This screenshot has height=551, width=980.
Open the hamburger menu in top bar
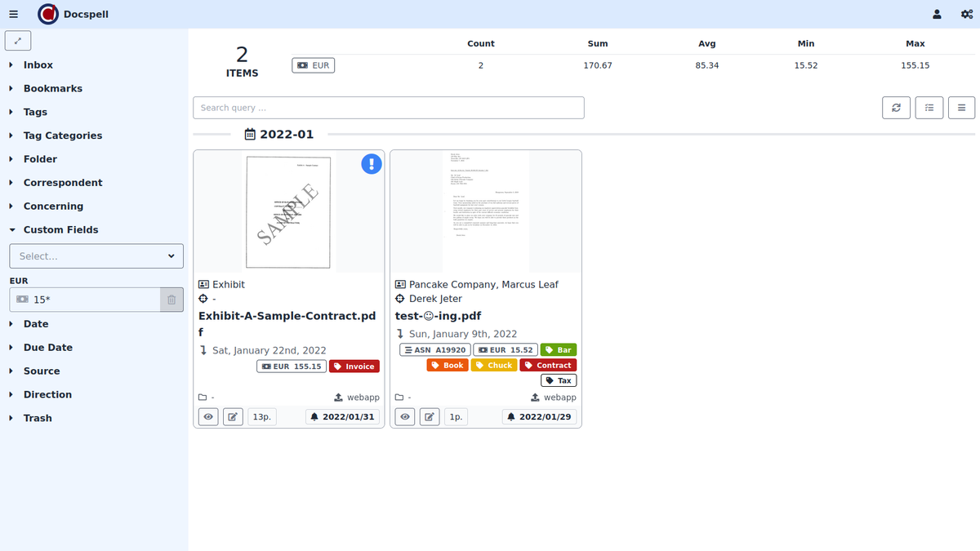(x=14, y=14)
